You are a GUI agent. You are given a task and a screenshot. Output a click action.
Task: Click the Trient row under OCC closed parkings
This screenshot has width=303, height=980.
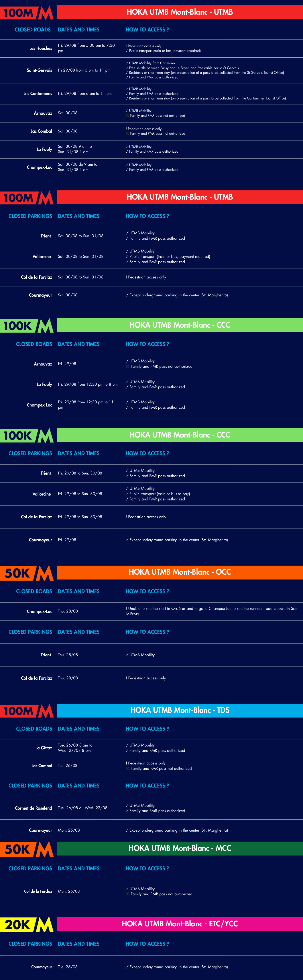point(151,655)
